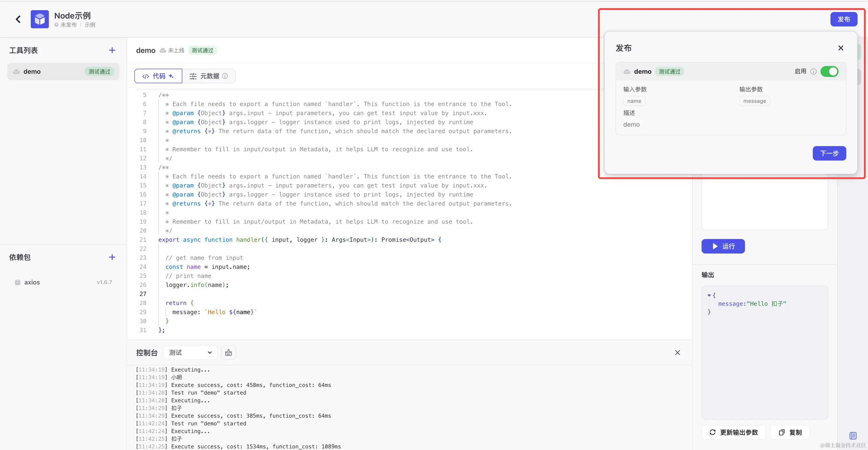Click the 测试通过 badge on the demo row in the tool list
Screen dimensions: 868x450
tap(99, 72)
